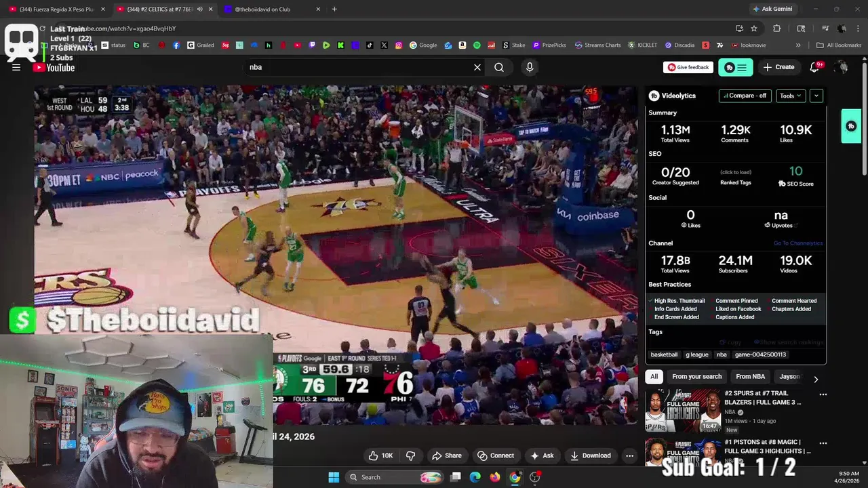868x488 pixels.
Task: Clear the 'nba' search text
Action: pos(477,67)
